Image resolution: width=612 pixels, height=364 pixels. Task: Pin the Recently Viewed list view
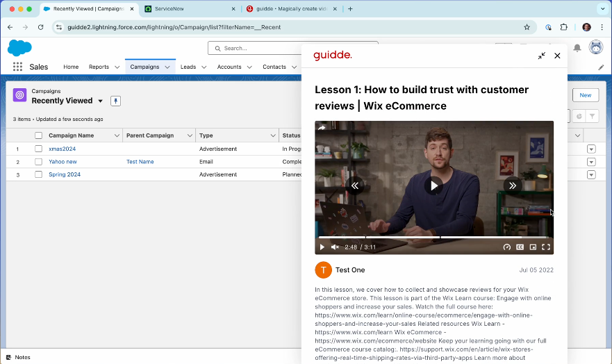(x=115, y=101)
